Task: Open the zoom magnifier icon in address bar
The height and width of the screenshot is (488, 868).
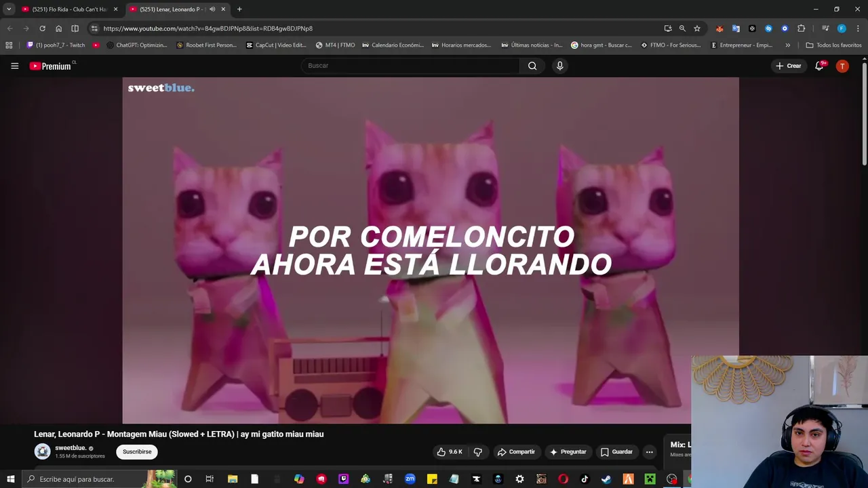Action: click(x=682, y=28)
